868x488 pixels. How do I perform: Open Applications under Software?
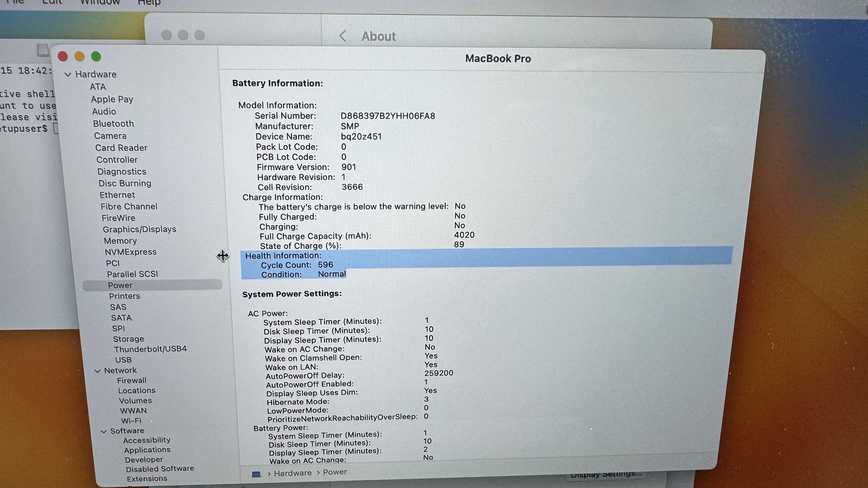coord(147,450)
